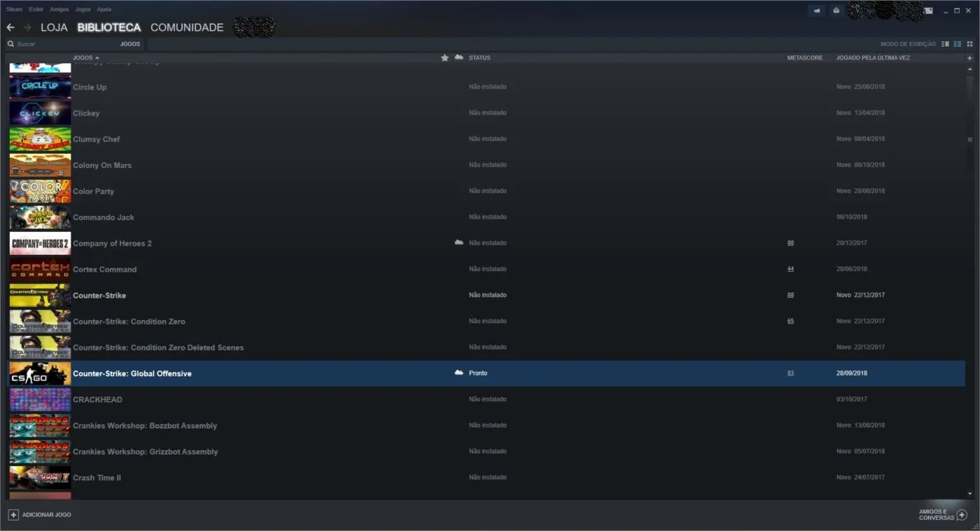Click cloud icon for Counter-Strike: Global Offensive
This screenshot has width=980, height=531.
coord(458,373)
